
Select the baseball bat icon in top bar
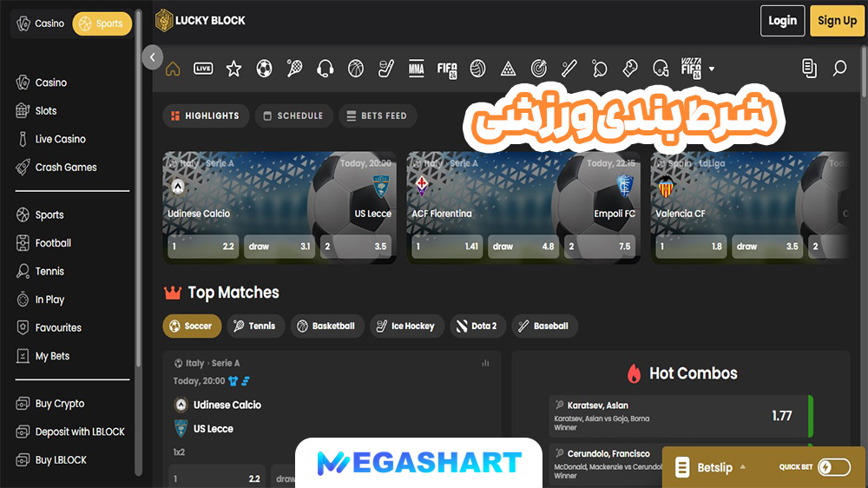point(569,69)
